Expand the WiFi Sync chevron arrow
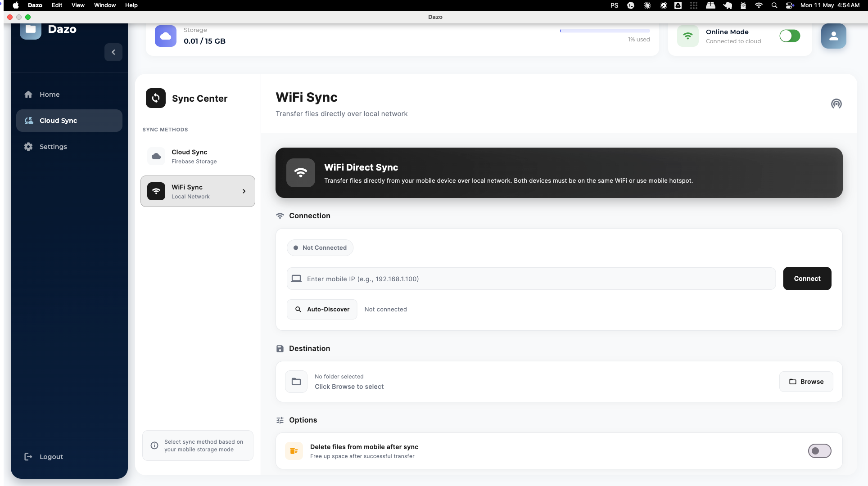Viewport: 868px width, 486px height. click(x=244, y=191)
